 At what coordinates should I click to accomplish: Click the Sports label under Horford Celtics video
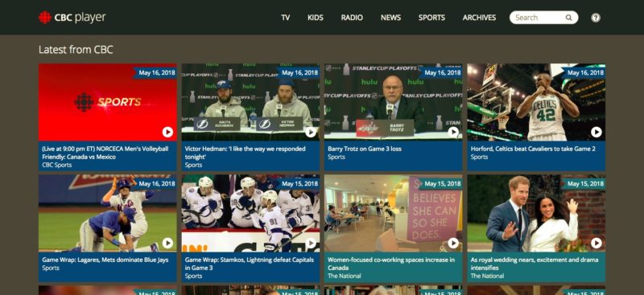479,157
